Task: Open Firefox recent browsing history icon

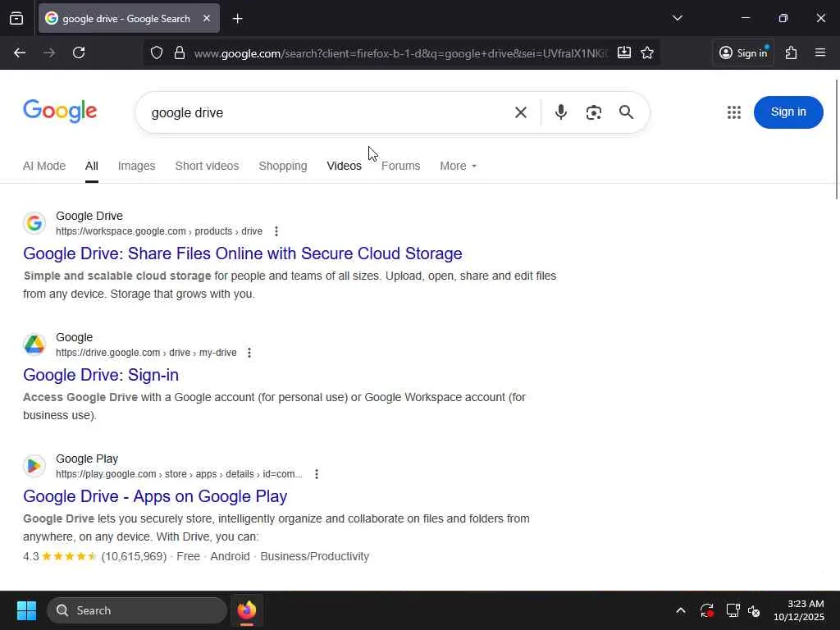Action: click(16, 19)
